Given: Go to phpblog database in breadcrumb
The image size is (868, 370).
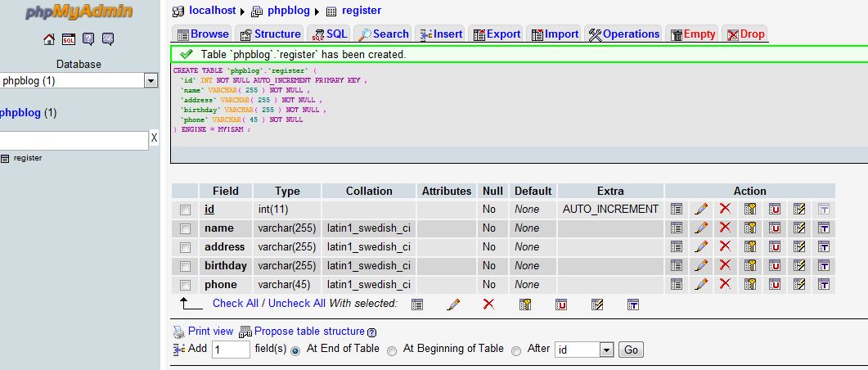Looking at the screenshot, I should (x=289, y=11).
